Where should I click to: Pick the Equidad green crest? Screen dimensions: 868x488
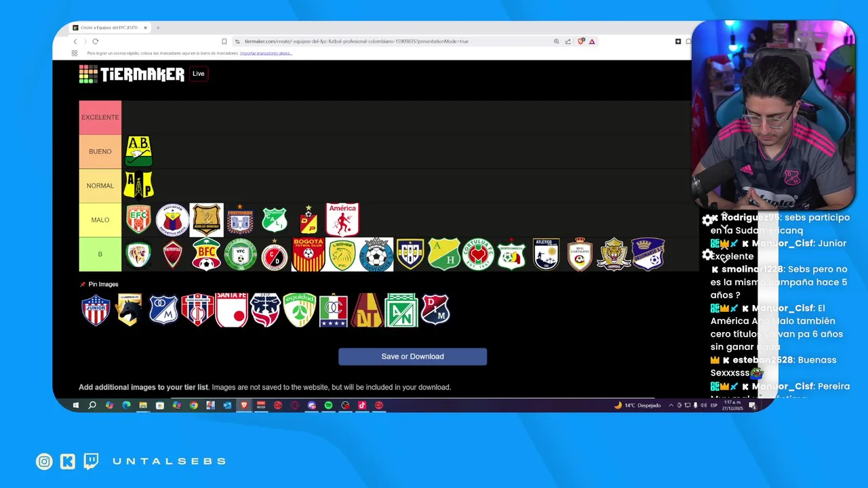click(x=300, y=310)
